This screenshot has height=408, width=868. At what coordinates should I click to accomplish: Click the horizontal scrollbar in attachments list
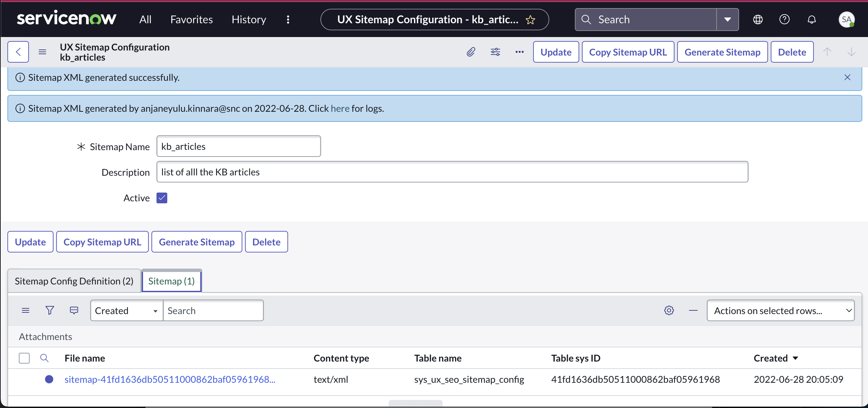coord(415,403)
